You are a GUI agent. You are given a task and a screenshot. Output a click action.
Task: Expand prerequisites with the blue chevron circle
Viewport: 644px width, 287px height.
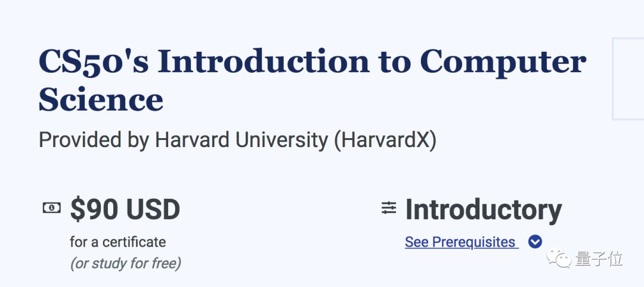click(535, 242)
